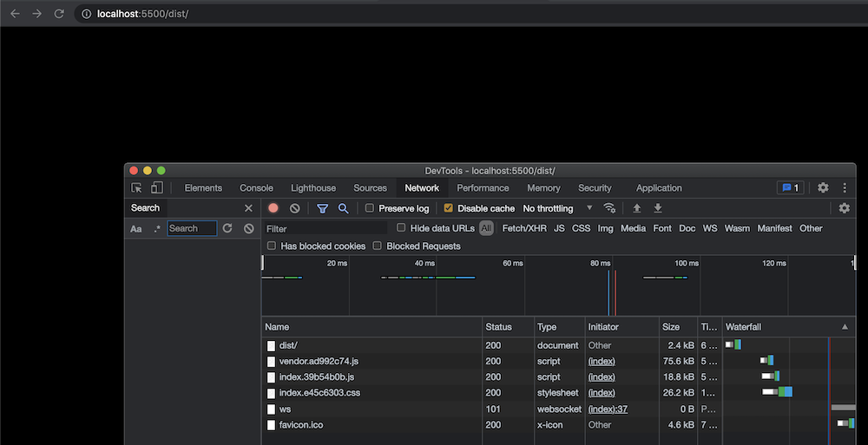Screen dimensions: 868x445
Task: Select the dist/ document request
Action: (x=558, y=345)
